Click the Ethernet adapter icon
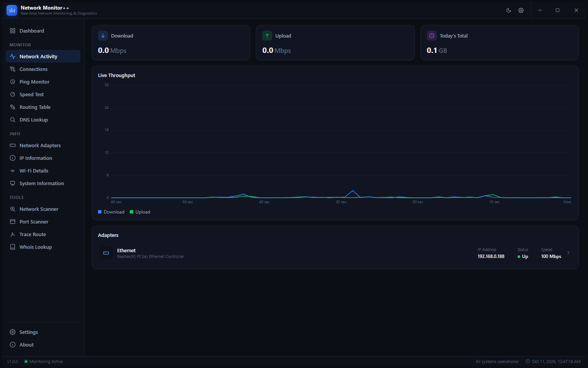This screenshot has height=368, width=588. [x=106, y=253]
